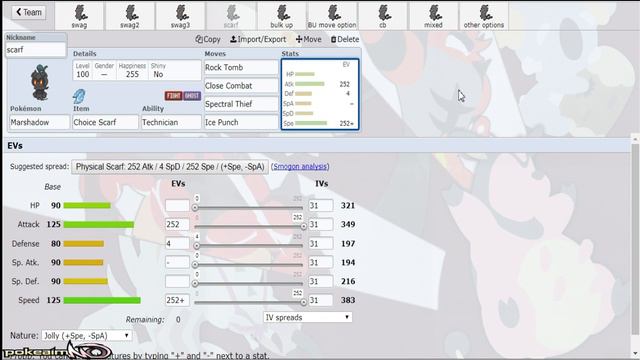Viewport: 640px width, 360px height.
Task: Edit the Item field Choice Scarf
Action: (105, 122)
